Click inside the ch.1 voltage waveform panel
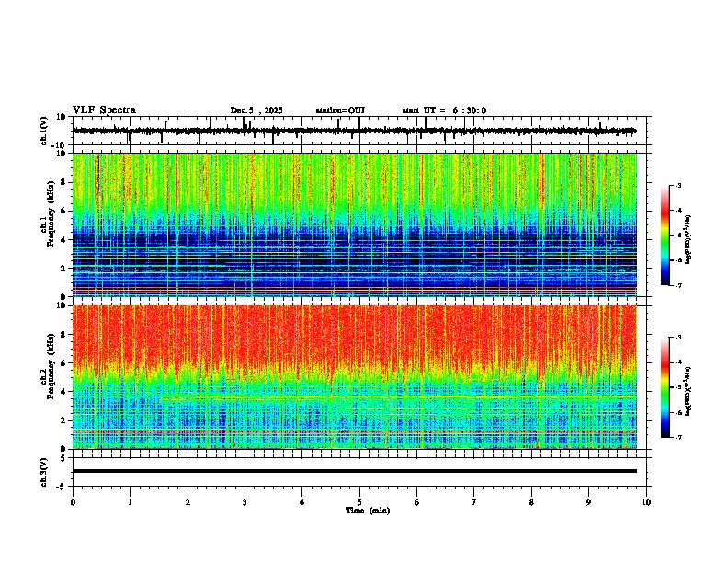728x563 pixels. click(x=359, y=131)
